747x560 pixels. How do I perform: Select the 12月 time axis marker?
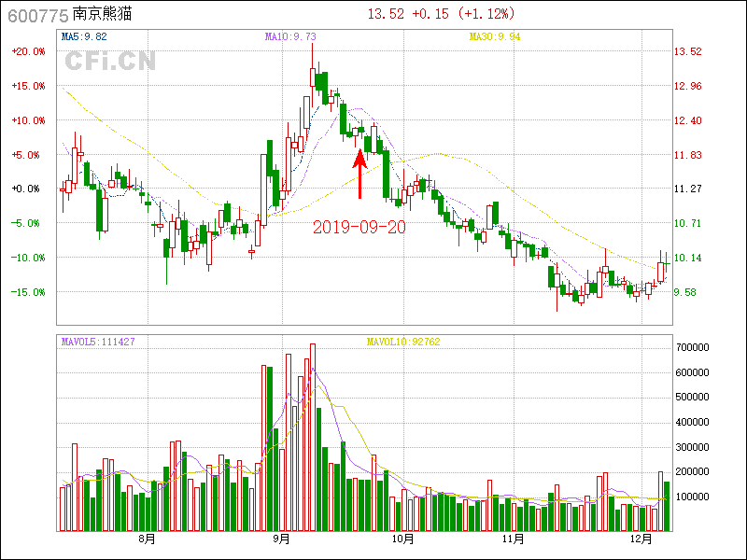641,539
